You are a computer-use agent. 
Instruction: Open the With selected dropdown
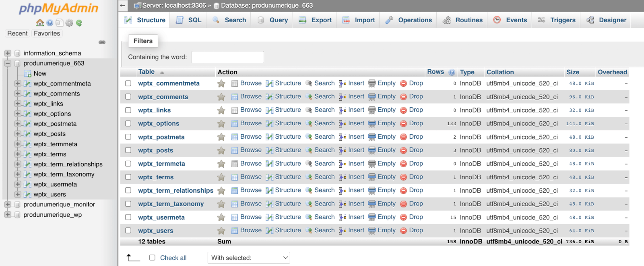[249, 258]
